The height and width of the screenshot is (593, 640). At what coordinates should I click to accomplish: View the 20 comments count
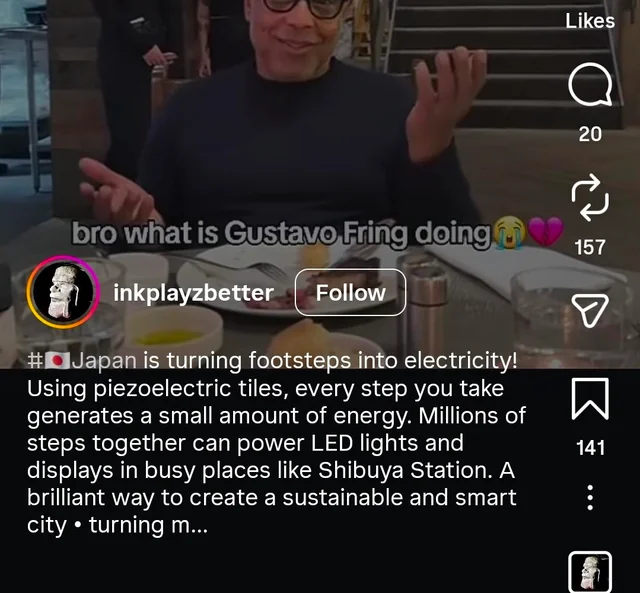[590, 134]
